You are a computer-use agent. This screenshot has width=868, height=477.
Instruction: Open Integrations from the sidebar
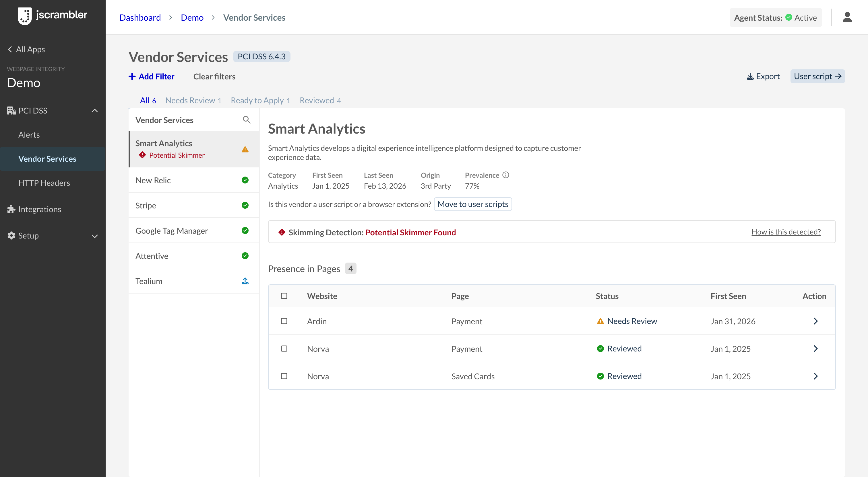pos(40,209)
